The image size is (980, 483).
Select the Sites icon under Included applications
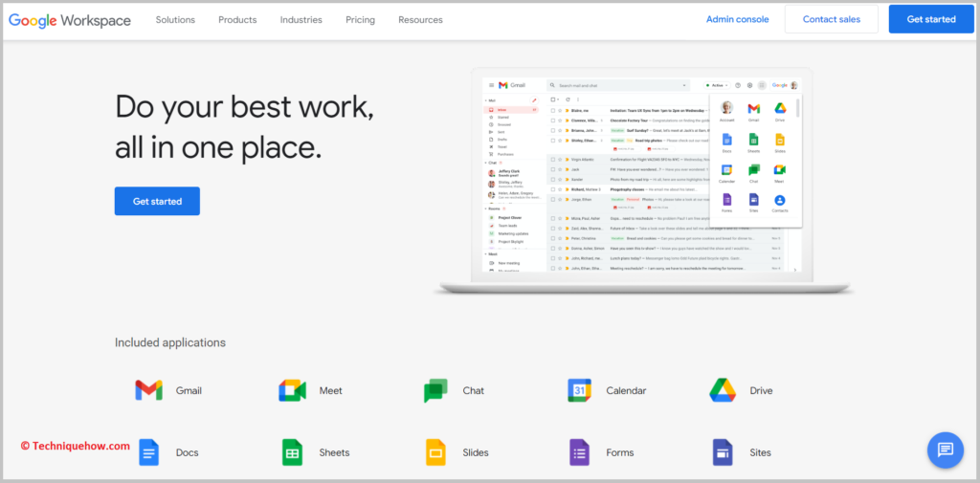[723, 452]
